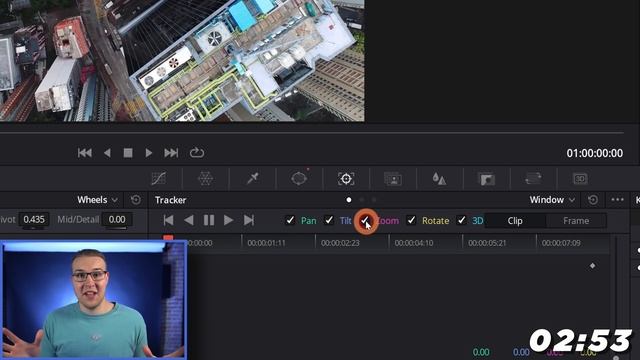Click the red tracker playhead
The image size is (640, 360).
pos(168,237)
